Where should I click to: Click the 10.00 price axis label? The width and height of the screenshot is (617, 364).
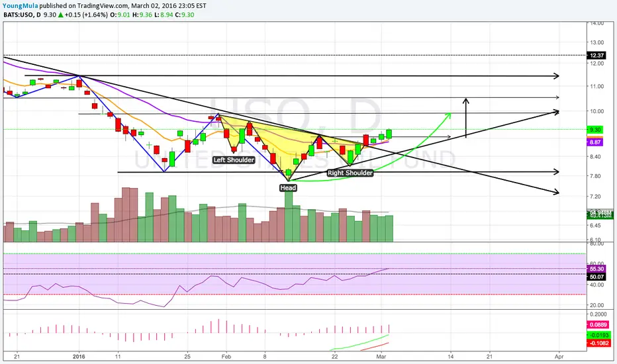596,111
